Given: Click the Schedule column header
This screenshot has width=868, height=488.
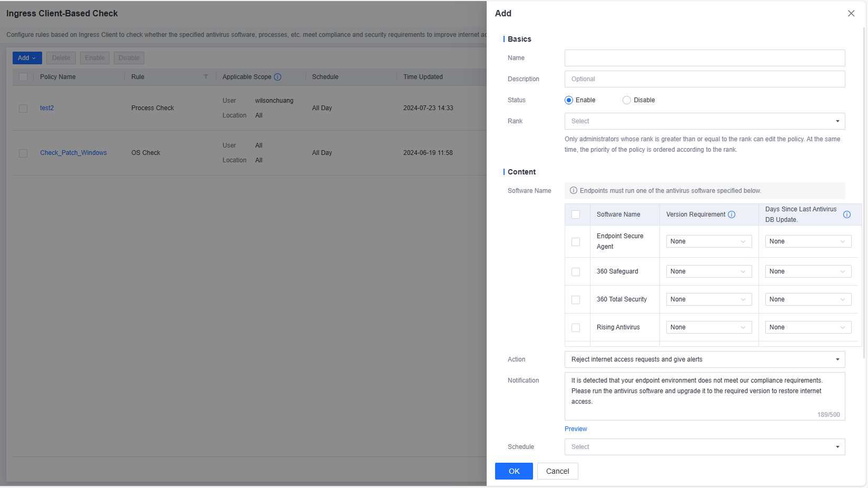Looking at the screenshot, I should click(325, 77).
